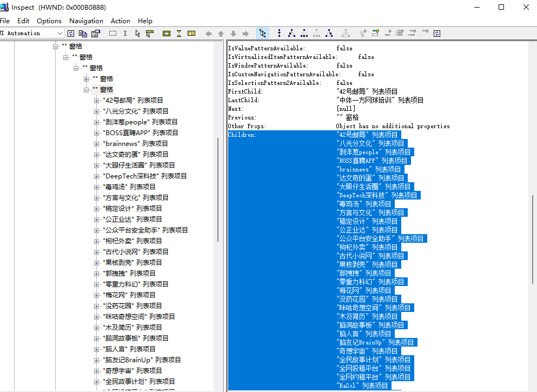Toggle the watch caret I-beam button
The height and width of the screenshot is (392, 537).
[125, 34]
